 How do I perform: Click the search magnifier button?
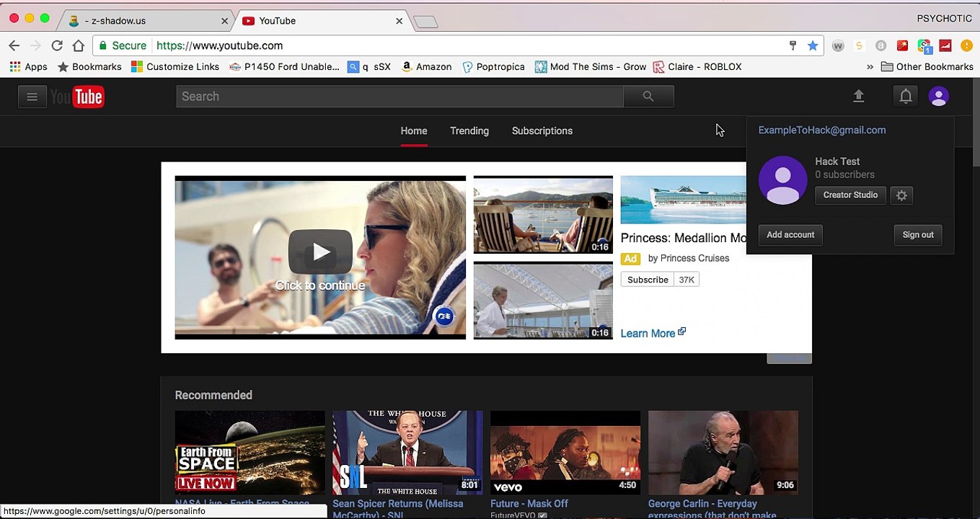[x=648, y=97]
